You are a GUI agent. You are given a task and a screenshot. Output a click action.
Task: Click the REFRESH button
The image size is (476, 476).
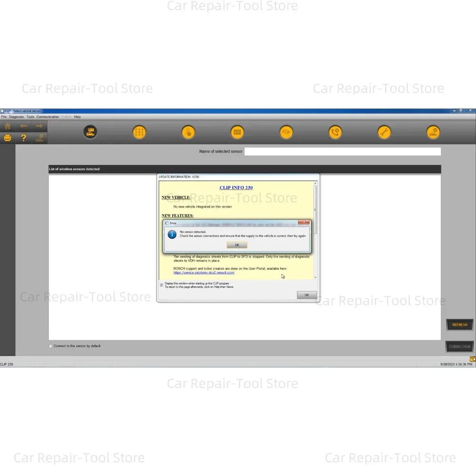[x=459, y=325]
